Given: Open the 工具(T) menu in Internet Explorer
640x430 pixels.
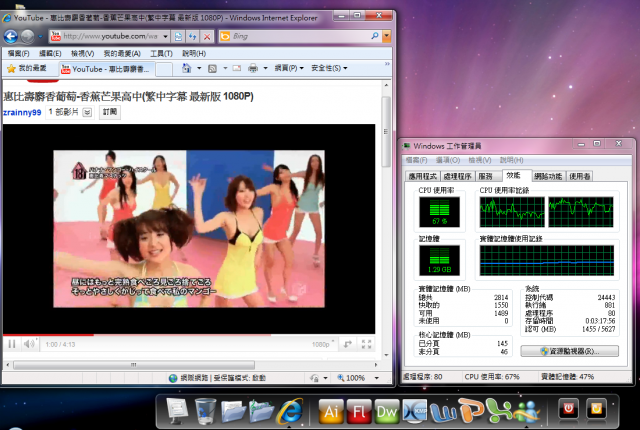Looking at the screenshot, I should pyautogui.click(x=161, y=53).
